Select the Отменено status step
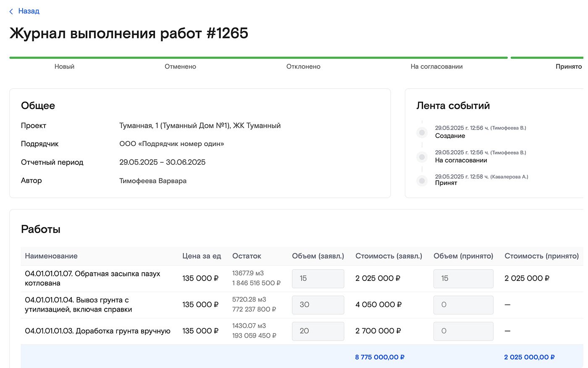Screen dimensions: 588x368 (180, 66)
